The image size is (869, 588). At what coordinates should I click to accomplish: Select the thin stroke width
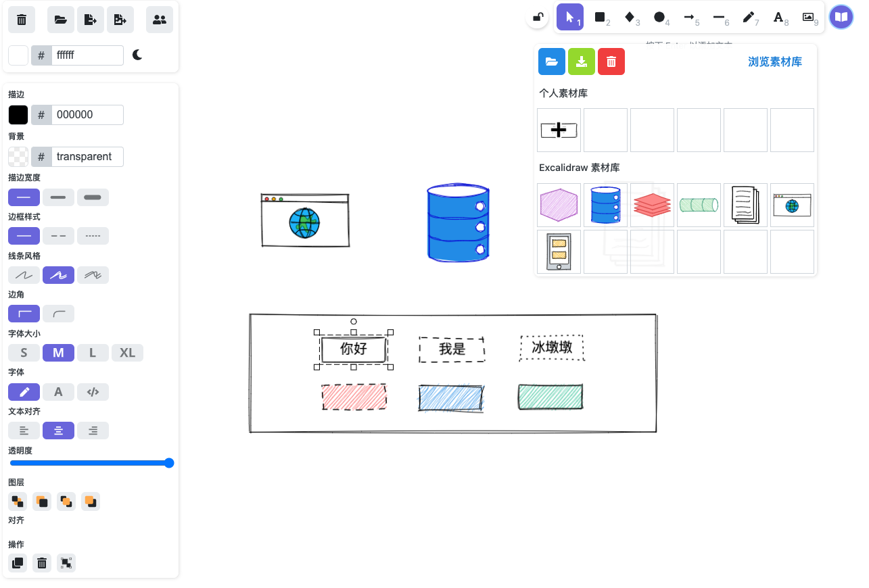[x=24, y=197]
